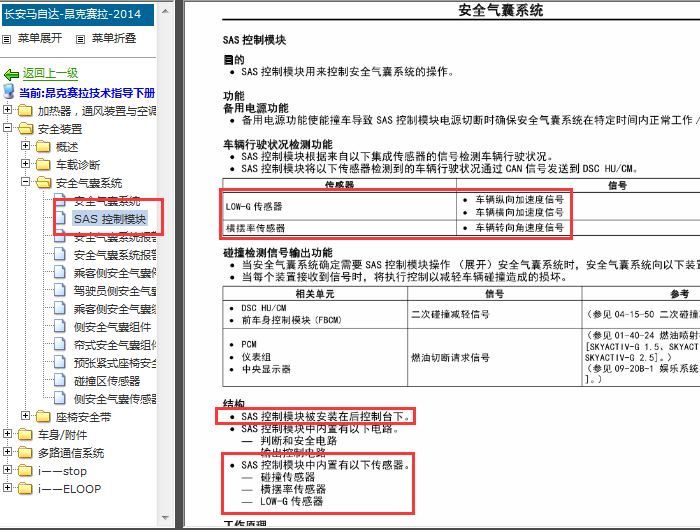This screenshot has height=530, width=700.
Task: Click folder icon next to 车载诊断
Action: (x=43, y=164)
